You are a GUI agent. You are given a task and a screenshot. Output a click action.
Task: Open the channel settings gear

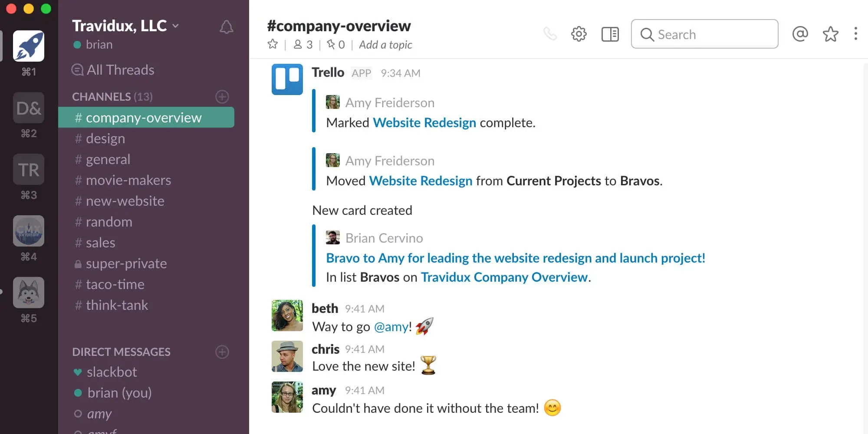point(579,34)
